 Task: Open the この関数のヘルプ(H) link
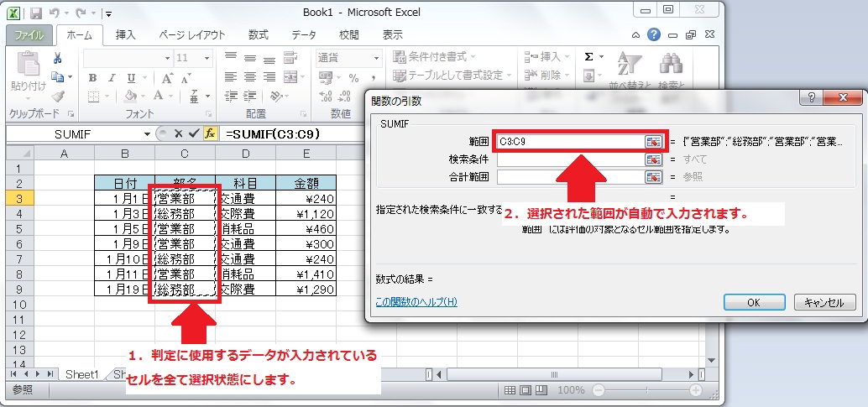point(416,302)
